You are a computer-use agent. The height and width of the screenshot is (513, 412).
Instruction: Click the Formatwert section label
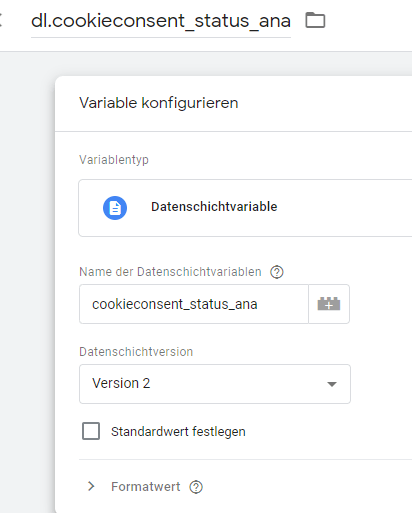tap(146, 487)
